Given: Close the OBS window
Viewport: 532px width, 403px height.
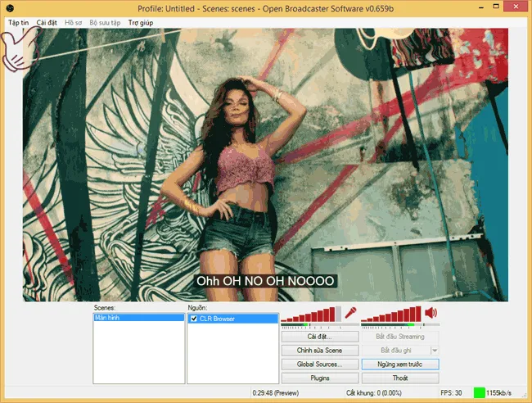Looking at the screenshot, I should pos(516,7).
